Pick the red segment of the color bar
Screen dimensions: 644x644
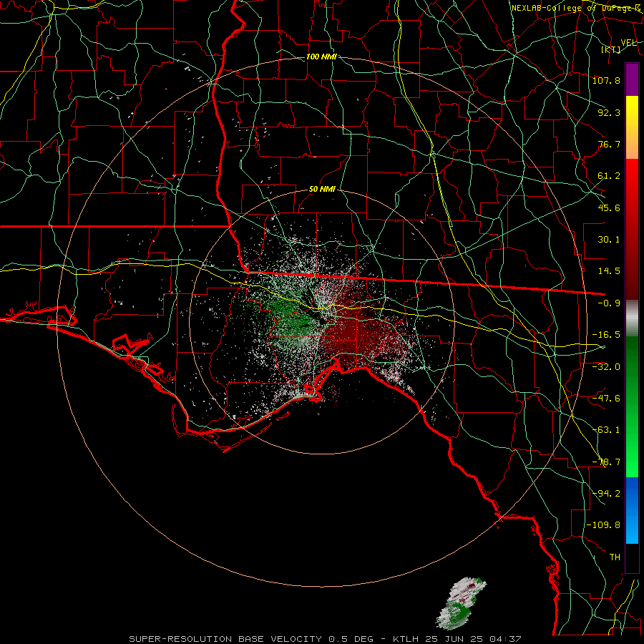[632, 229]
